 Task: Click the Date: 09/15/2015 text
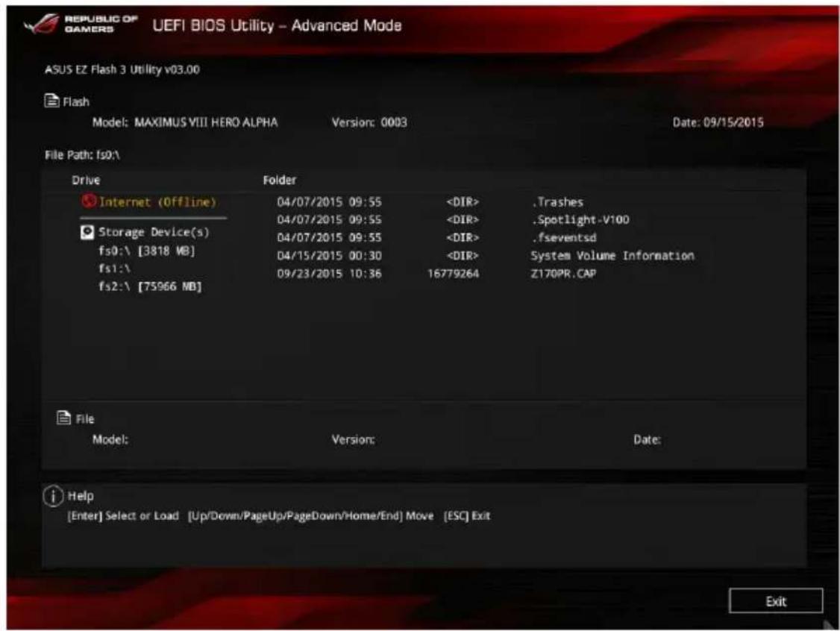coord(718,122)
